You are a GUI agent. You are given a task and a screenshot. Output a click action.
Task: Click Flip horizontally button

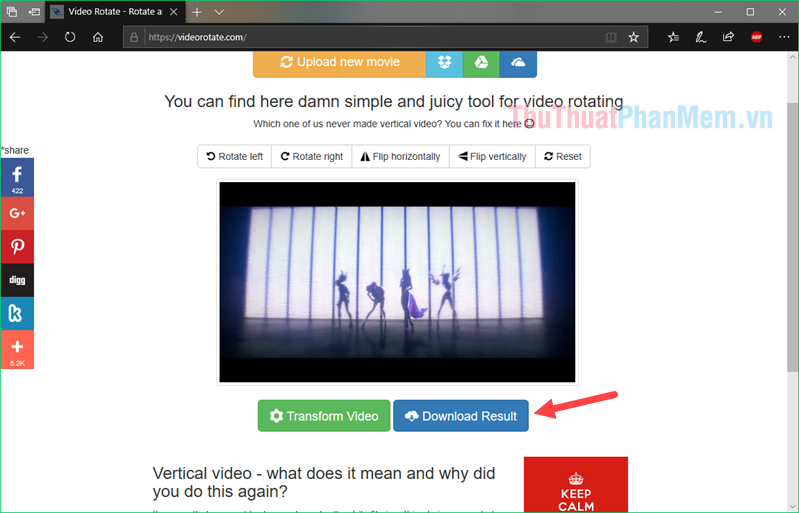(401, 156)
